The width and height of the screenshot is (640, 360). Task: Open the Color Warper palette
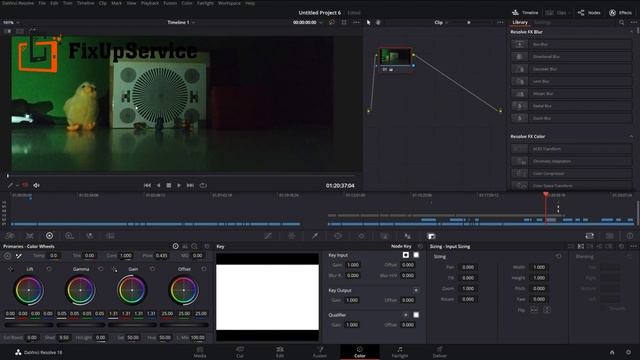tap(291, 236)
